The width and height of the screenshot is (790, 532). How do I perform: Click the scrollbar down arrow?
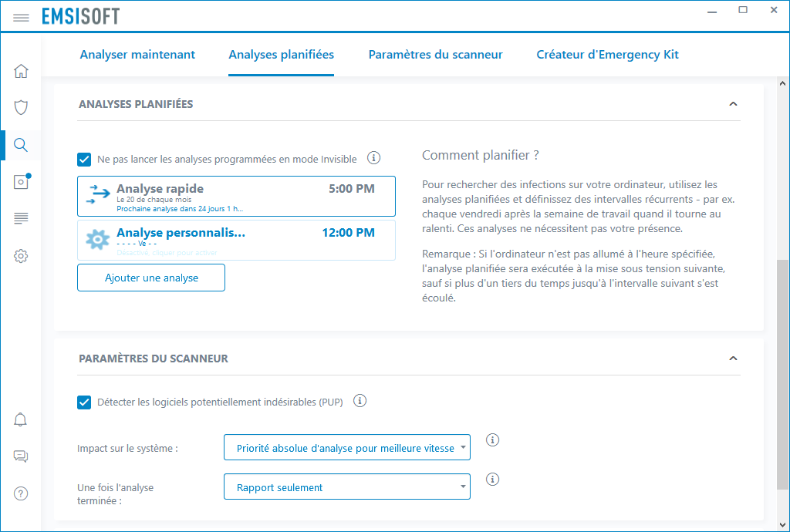pyautogui.click(x=782, y=524)
